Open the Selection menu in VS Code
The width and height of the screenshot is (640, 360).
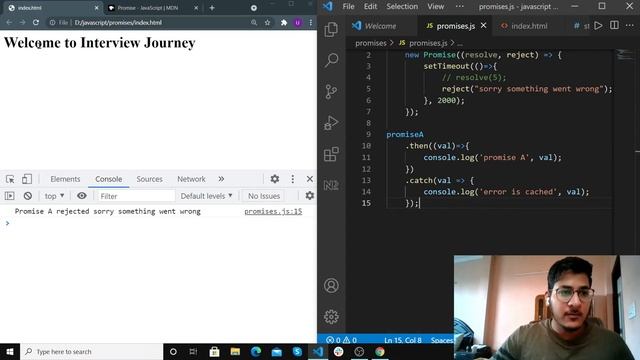pyautogui.click(x=402, y=6)
